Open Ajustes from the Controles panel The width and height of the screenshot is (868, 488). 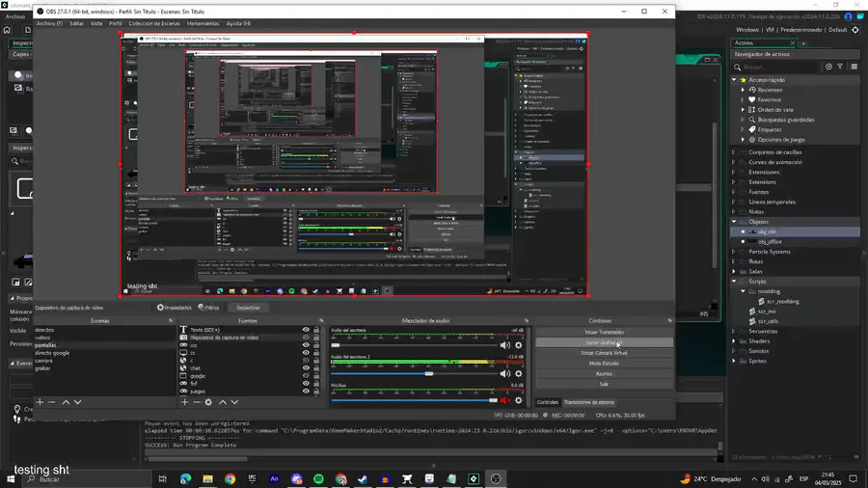tap(604, 374)
